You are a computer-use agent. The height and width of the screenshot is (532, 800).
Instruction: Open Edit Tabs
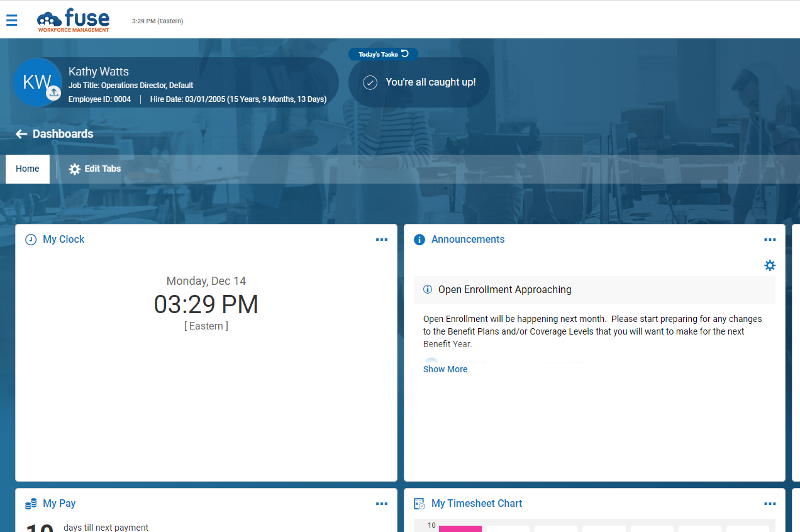click(x=94, y=169)
